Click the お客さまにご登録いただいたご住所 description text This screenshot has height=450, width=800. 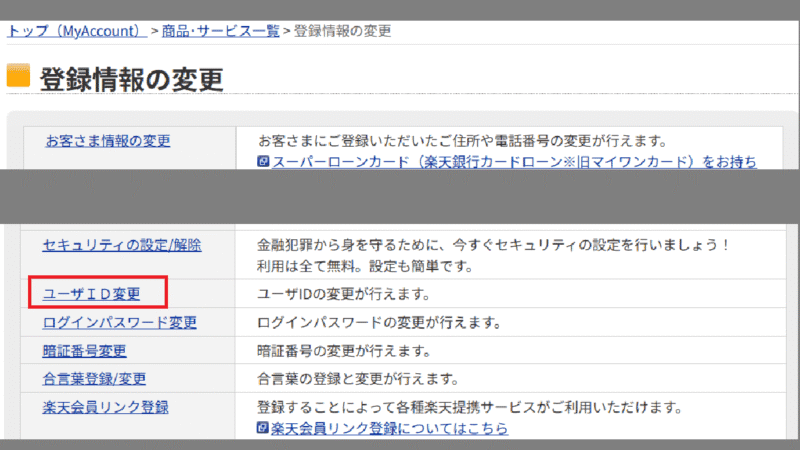(463, 141)
